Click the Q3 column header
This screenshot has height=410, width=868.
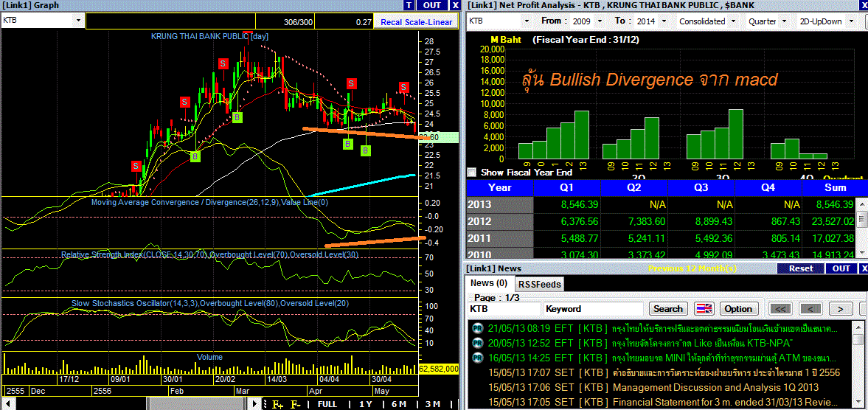[x=701, y=187]
